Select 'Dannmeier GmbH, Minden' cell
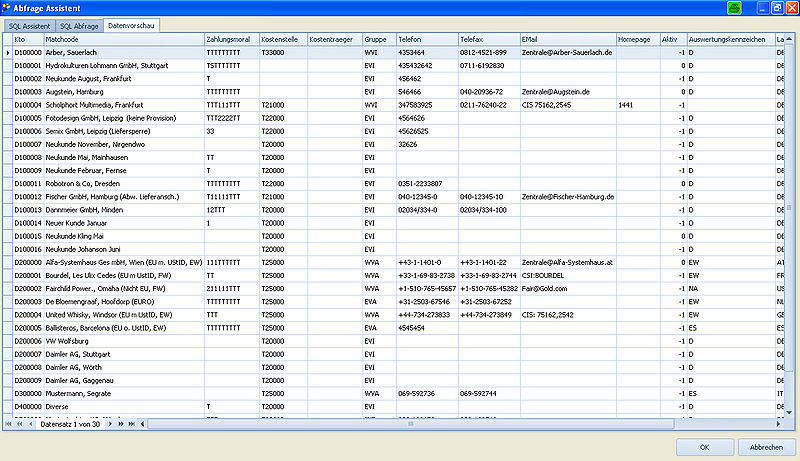This screenshot has height=461, width=800. click(124, 210)
